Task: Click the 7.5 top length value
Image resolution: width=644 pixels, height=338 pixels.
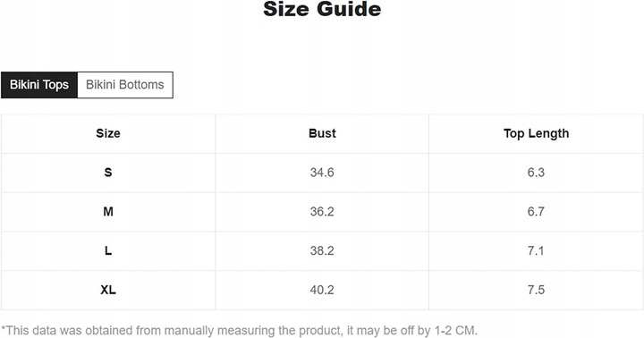Action: point(536,290)
